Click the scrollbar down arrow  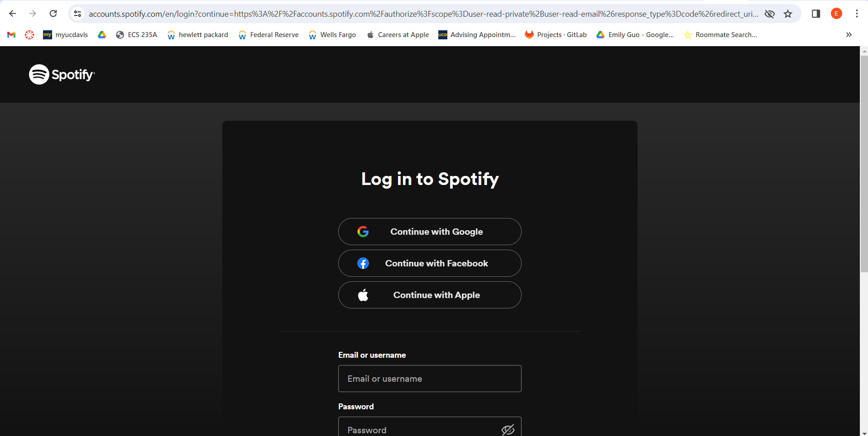point(864,433)
